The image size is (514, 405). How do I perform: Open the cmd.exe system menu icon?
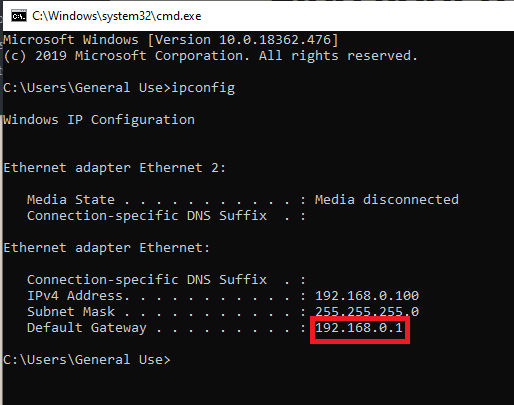(x=19, y=16)
